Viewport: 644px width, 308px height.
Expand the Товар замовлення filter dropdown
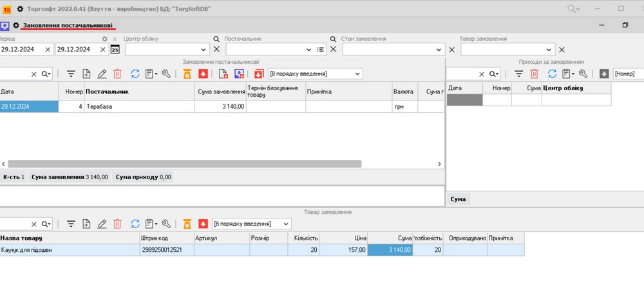pos(549,50)
